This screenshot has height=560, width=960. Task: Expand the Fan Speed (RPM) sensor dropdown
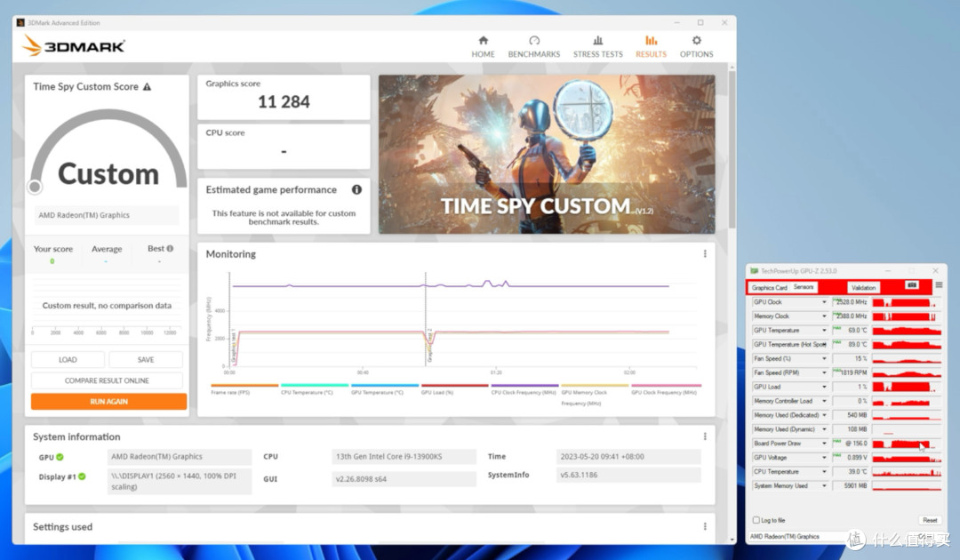824,372
